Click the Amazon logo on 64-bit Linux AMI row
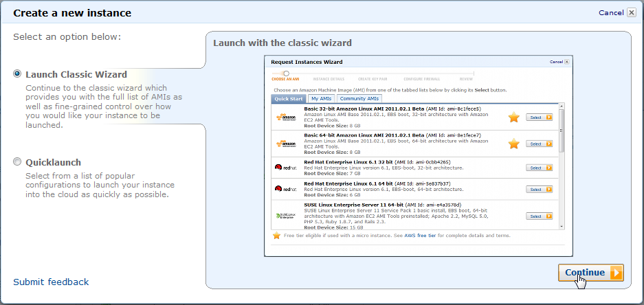 point(286,144)
